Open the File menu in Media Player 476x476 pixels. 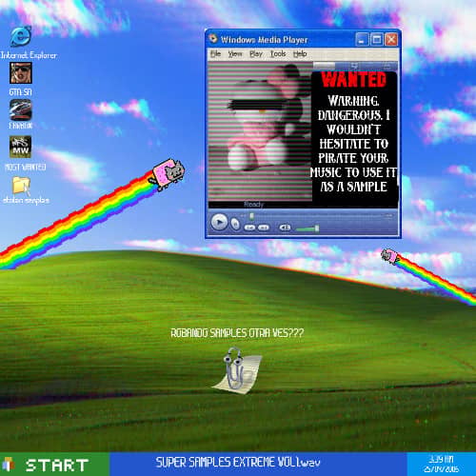tap(215, 54)
